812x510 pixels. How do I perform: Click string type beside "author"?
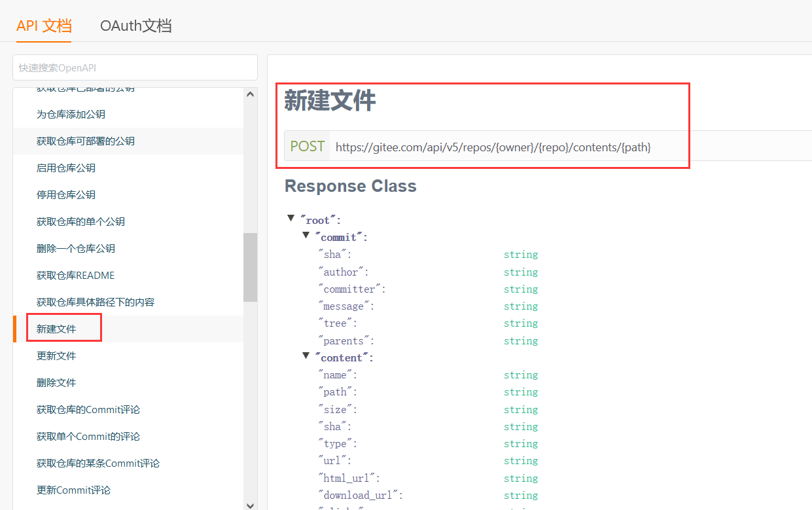(x=521, y=272)
